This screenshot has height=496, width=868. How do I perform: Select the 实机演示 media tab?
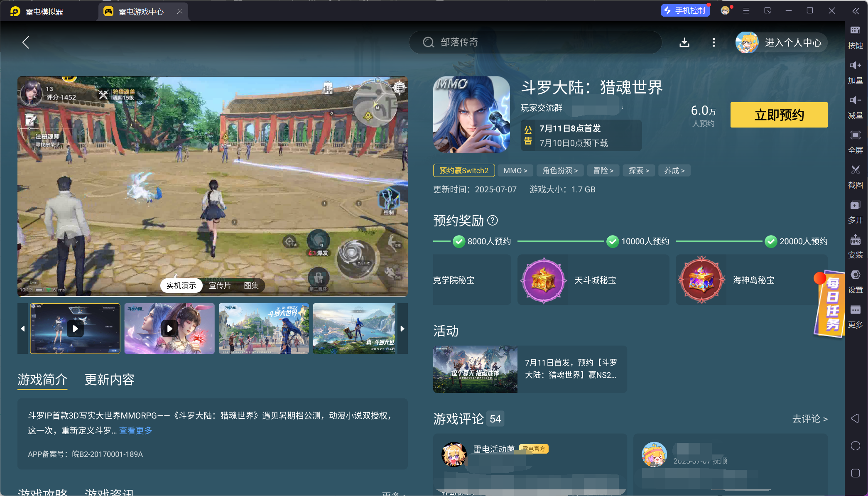pos(181,285)
